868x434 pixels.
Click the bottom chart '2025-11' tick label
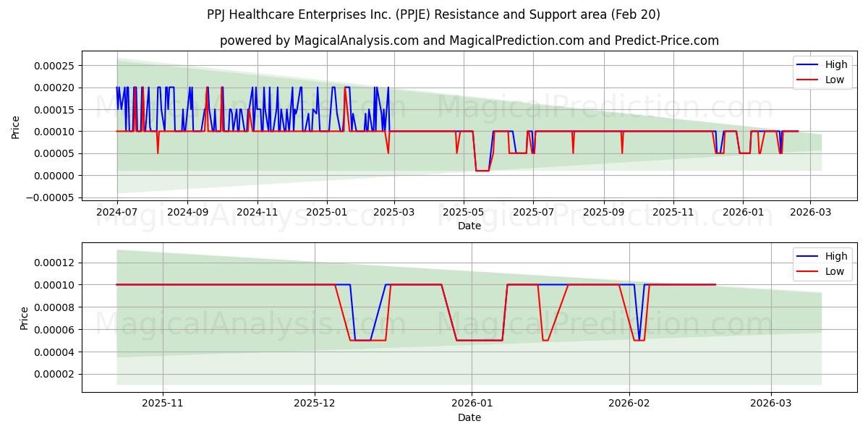[x=162, y=403]
